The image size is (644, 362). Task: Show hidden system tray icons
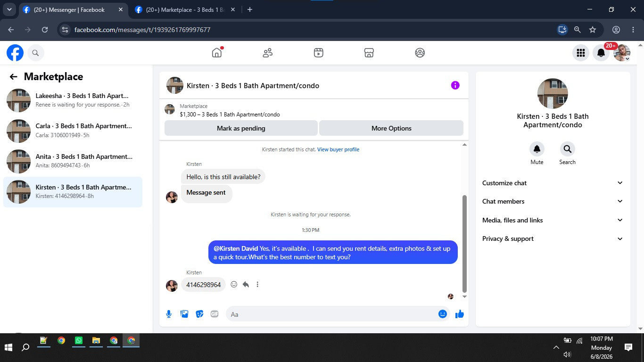tap(556, 347)
